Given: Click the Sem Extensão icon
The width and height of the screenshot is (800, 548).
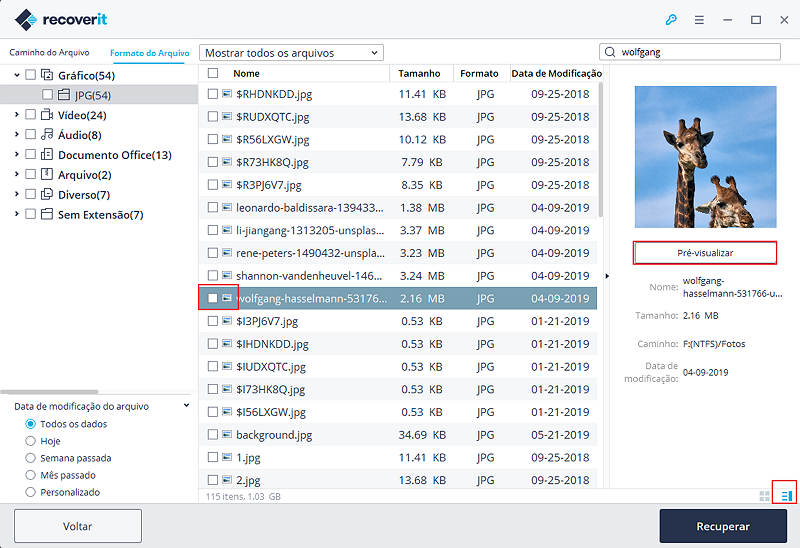Looking at the screenshot, I should tap(47, 214).
